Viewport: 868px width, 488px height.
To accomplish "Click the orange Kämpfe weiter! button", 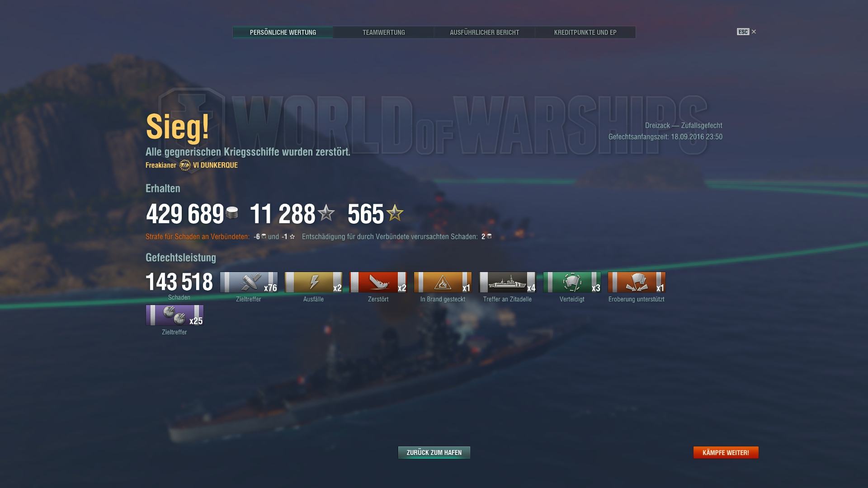I will click(726, 452).
